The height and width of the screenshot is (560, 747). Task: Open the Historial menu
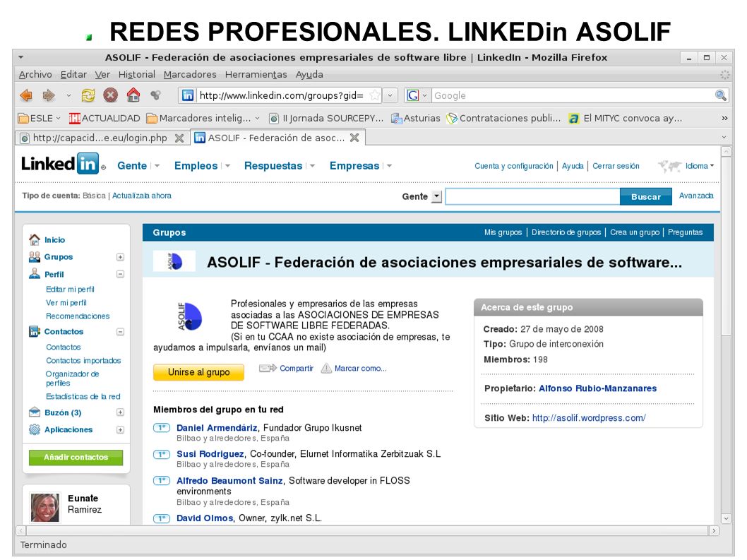pos(137,74)
